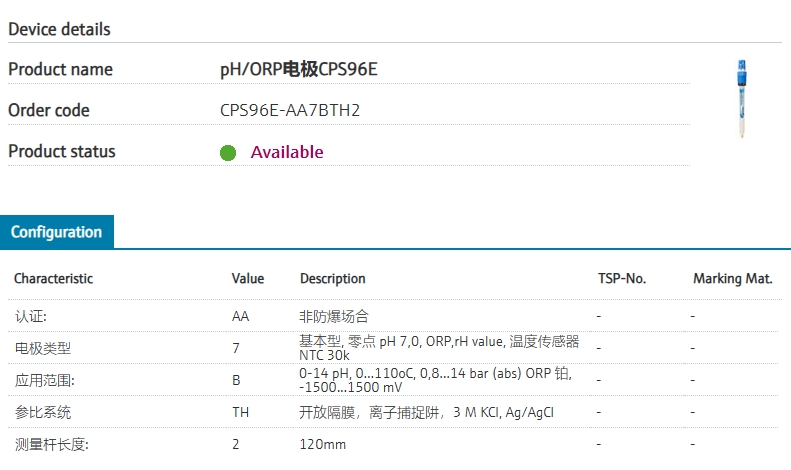
Task: Click the Value column header
Action: [x=248, y=278]
